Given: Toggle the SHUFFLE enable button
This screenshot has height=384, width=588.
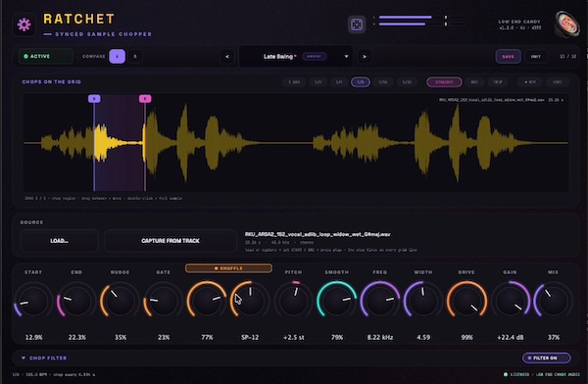Looking at the screenshot, I should [228, 268].
